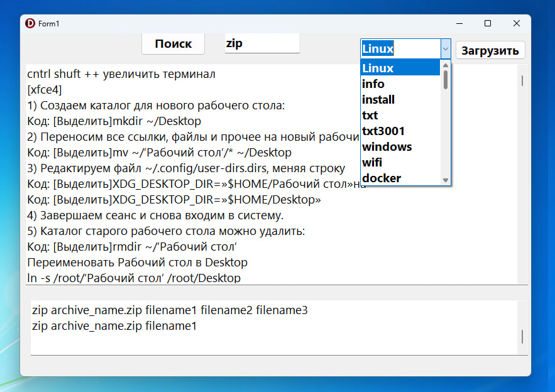Select txt3001 in the dropdown list
555x392 pixels.
tap(400, 131)
